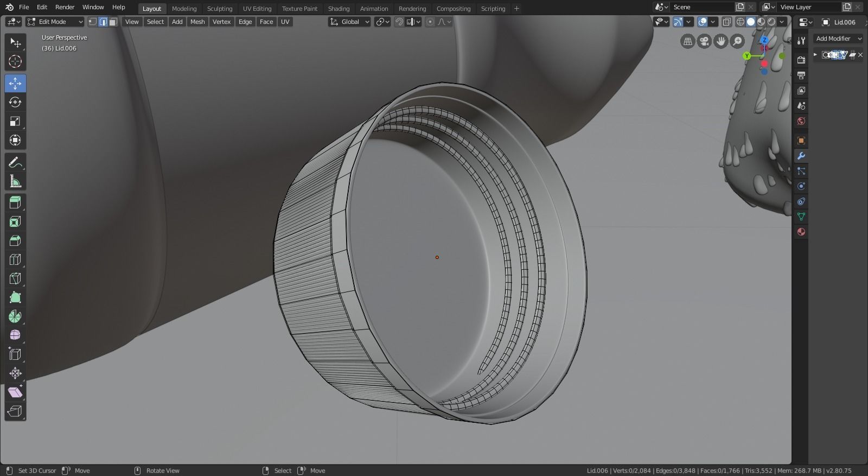Activate the Move tool

pos(15,84)
